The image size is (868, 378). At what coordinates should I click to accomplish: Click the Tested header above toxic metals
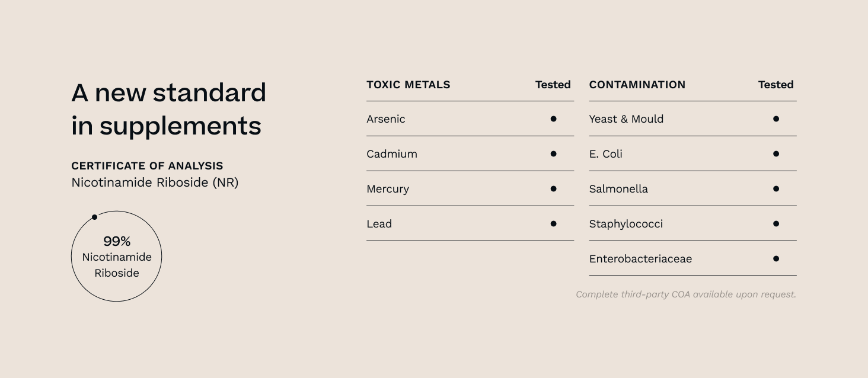pos(553,85)
